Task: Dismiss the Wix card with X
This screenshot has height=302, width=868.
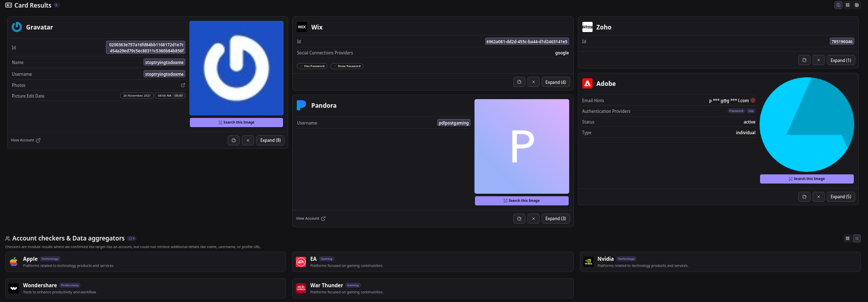Action: pos(534,82)
